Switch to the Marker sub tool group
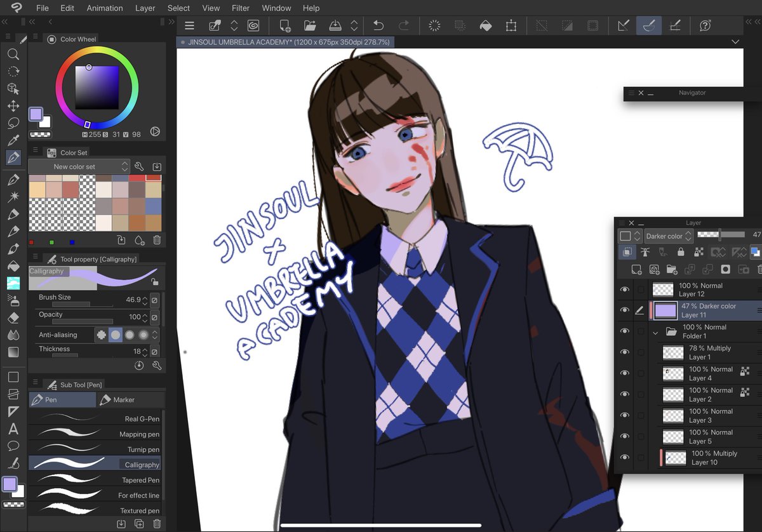This screenshot has width=762, height=532. (131, 399)
